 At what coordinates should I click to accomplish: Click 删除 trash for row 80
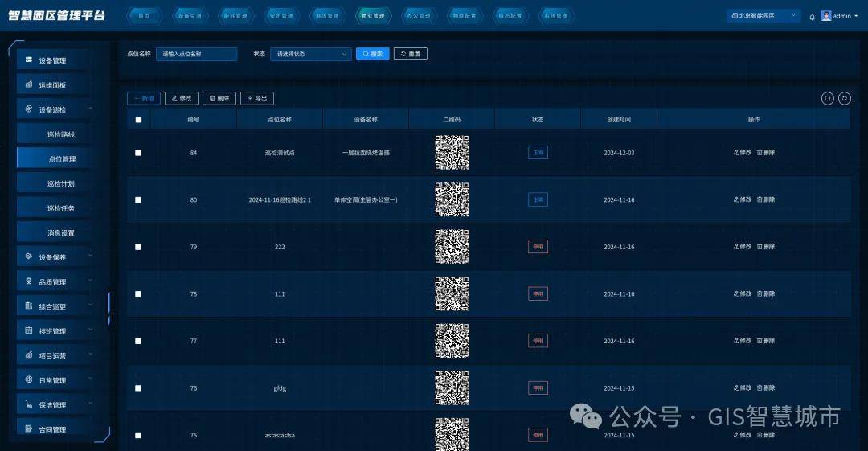pyautogui.click(x=759, y=199)
